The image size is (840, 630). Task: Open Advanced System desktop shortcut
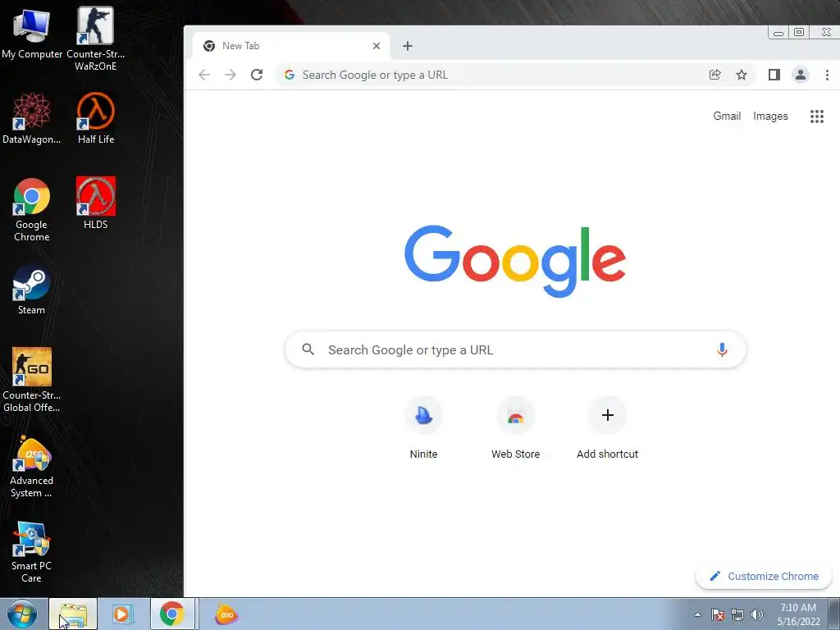[32, 466]
